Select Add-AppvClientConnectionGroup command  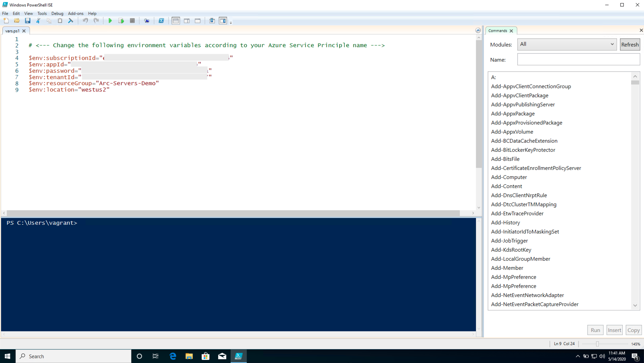click(531, 86)
